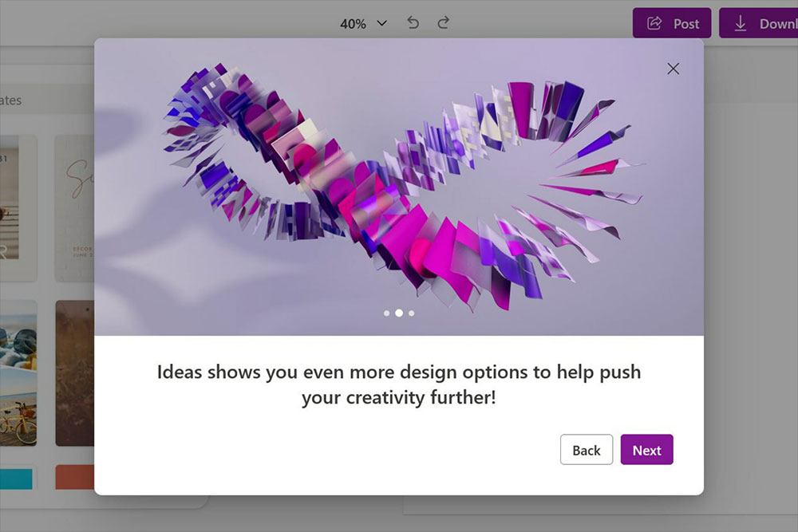The image size is (798, 532).
Task: Select the middle carousel page dot
Action: [399, 313]
